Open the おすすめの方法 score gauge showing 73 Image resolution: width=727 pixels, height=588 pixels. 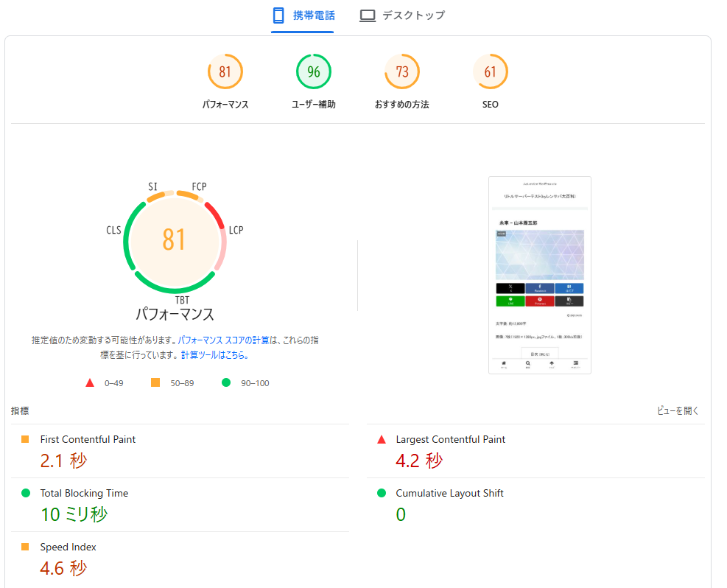click(402, 72)
